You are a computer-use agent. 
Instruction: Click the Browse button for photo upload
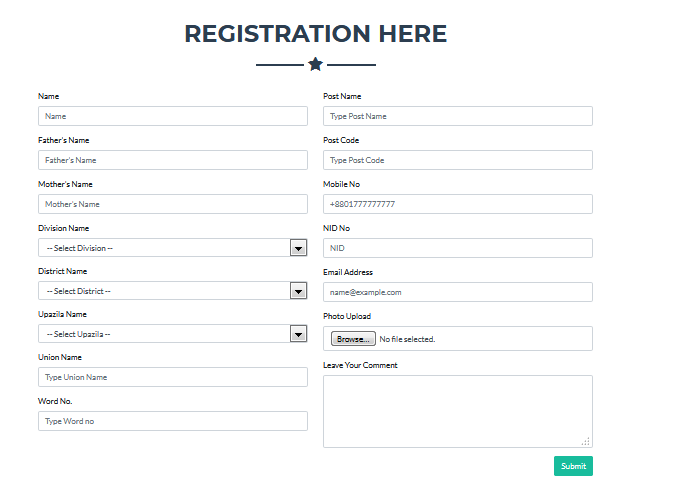pyautogui.click(x=353, y=339)
